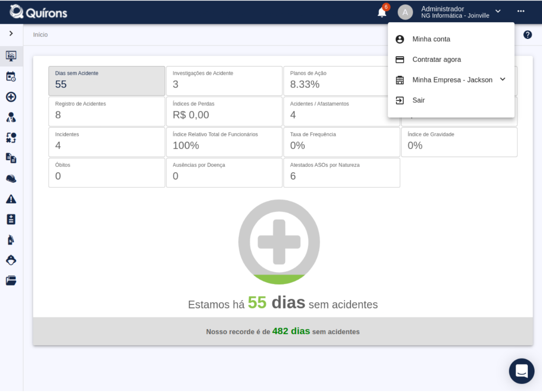
Task: Select Minha Empresa - Jackson menu entry
Action: (x=451, y=80)
